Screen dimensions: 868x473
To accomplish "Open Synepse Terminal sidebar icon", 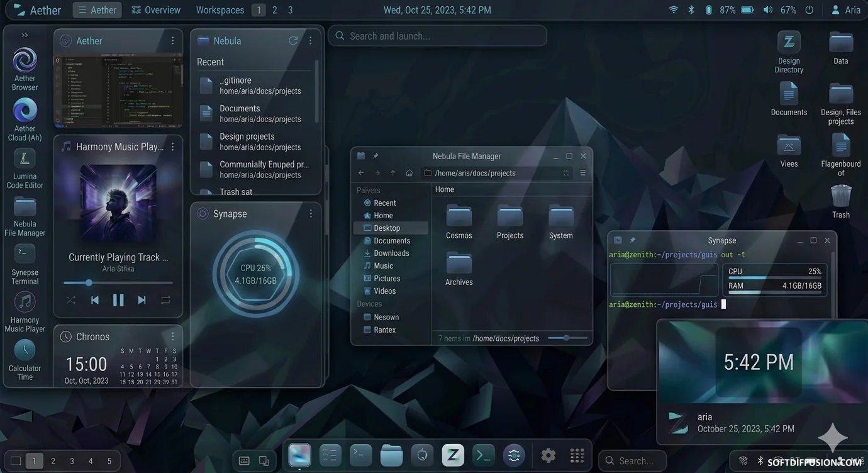I will point(25,254).
